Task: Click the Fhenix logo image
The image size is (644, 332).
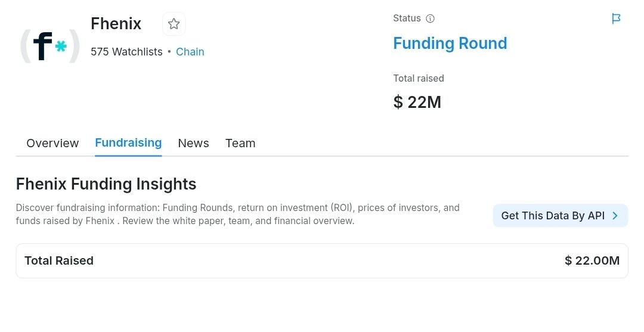Action: click(50, 46)
